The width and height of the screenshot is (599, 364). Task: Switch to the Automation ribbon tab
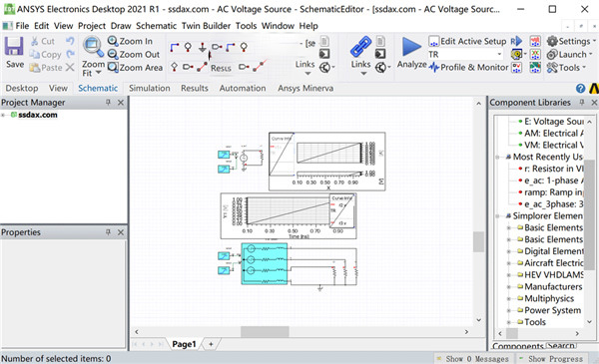243,88
